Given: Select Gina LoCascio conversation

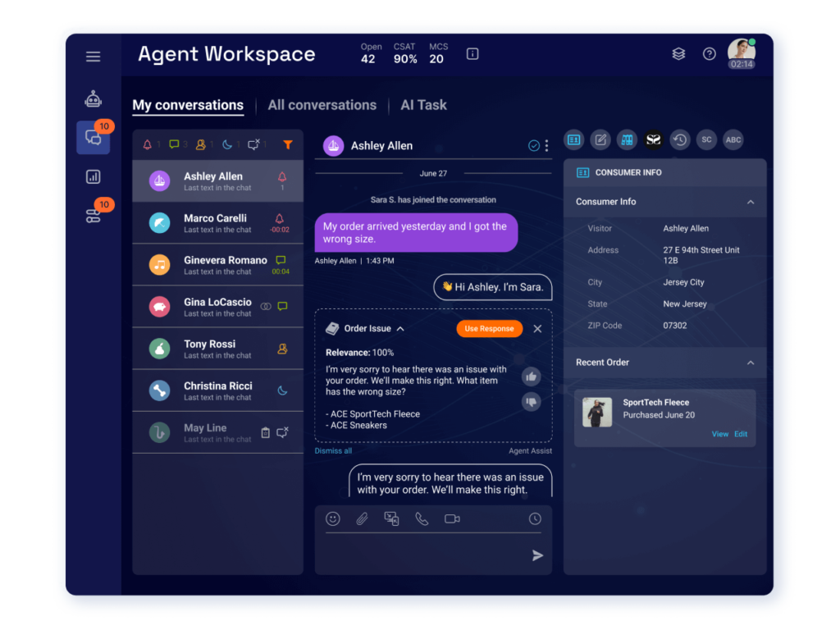Looking at the screenshot, I should coord(217,307).
